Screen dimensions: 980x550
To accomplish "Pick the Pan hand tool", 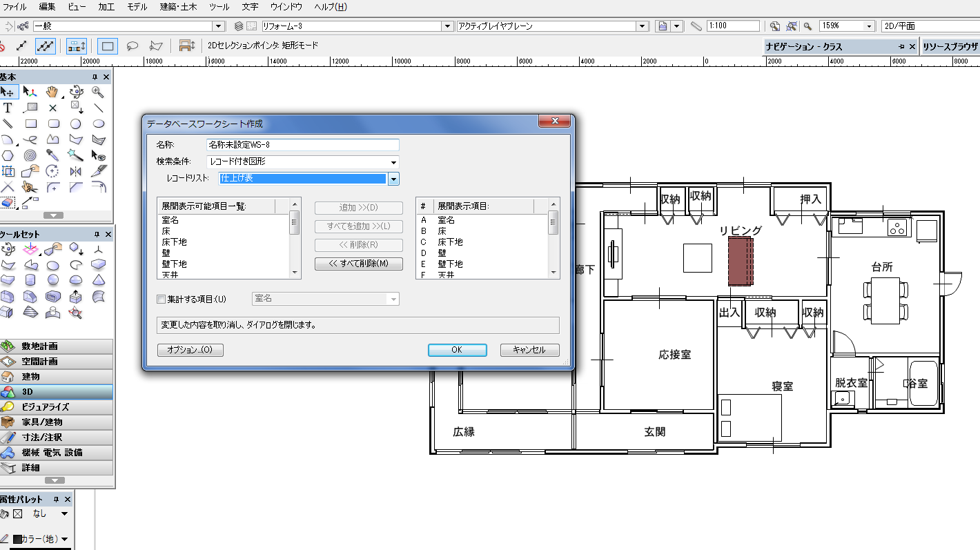I will coord(52,91).
